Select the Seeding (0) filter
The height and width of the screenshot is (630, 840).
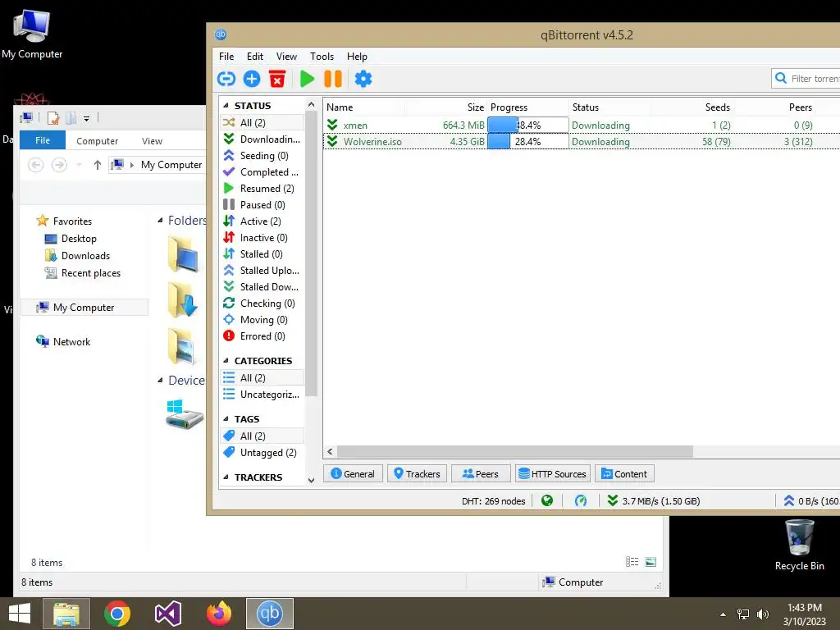tap(262, 155)
